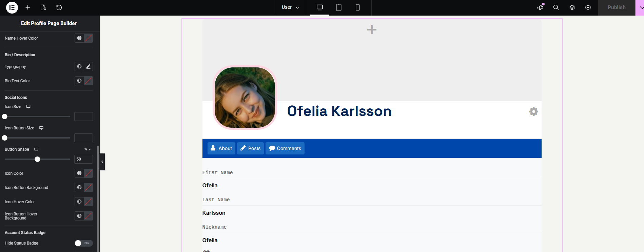Image resolution: width=644 pixels, height=252 pixels.
Task: Open global color for Name Hover Color
Action: [79, 38]
